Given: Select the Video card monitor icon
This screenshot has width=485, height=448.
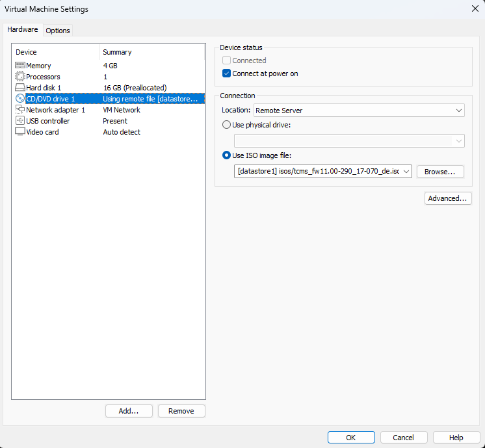Looking at the screenshot, I should (20, 132).
